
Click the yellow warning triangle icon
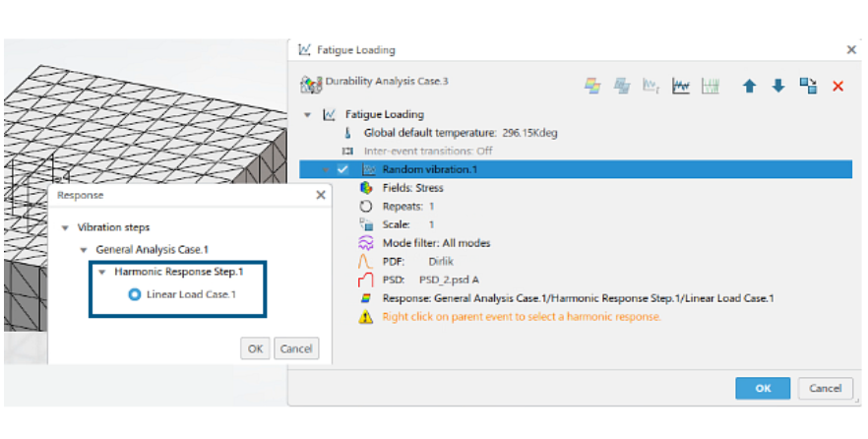(365, 317)
